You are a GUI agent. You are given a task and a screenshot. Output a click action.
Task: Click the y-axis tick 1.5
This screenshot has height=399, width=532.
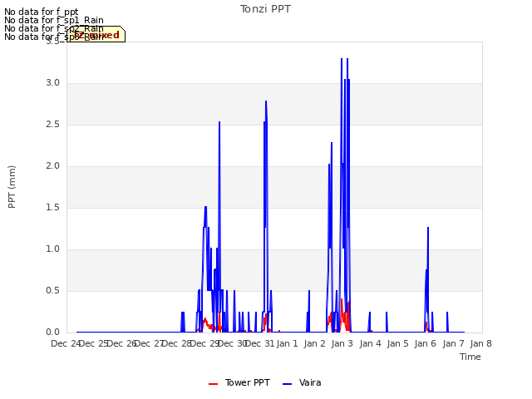point(52,208)
